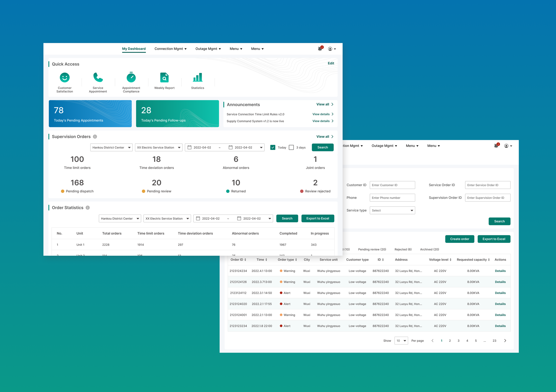Uncheck the Today checkbox
The width and height of the screenshot is (556, 392).
(273, 147)
